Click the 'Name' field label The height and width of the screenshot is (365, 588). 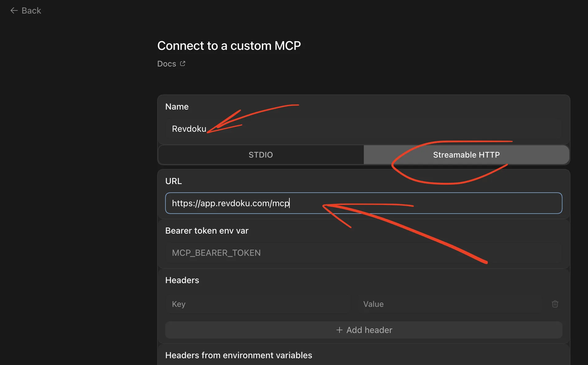(x=177, y=107)
